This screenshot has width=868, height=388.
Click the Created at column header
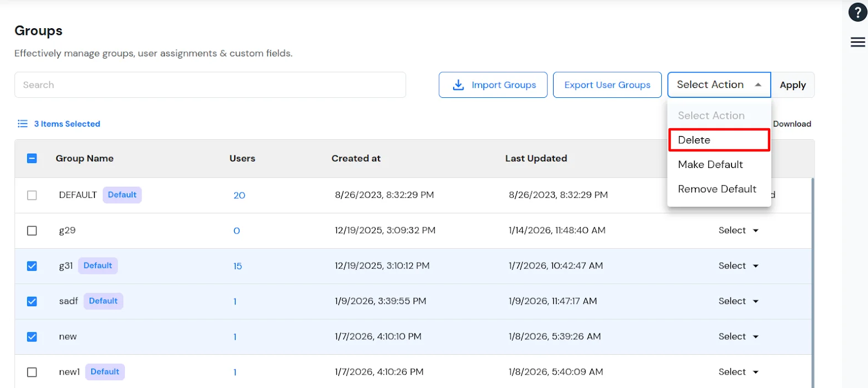click(356, 159)
